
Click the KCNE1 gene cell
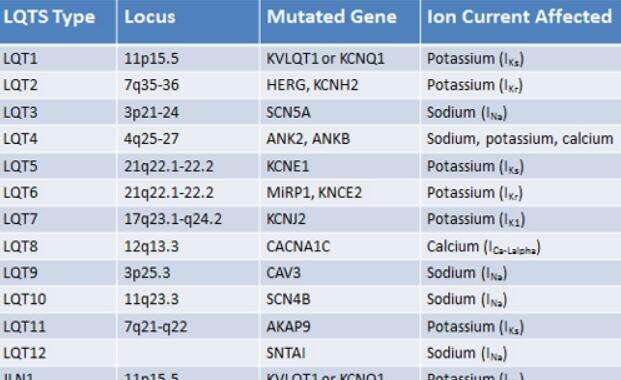tap(340, 166)
